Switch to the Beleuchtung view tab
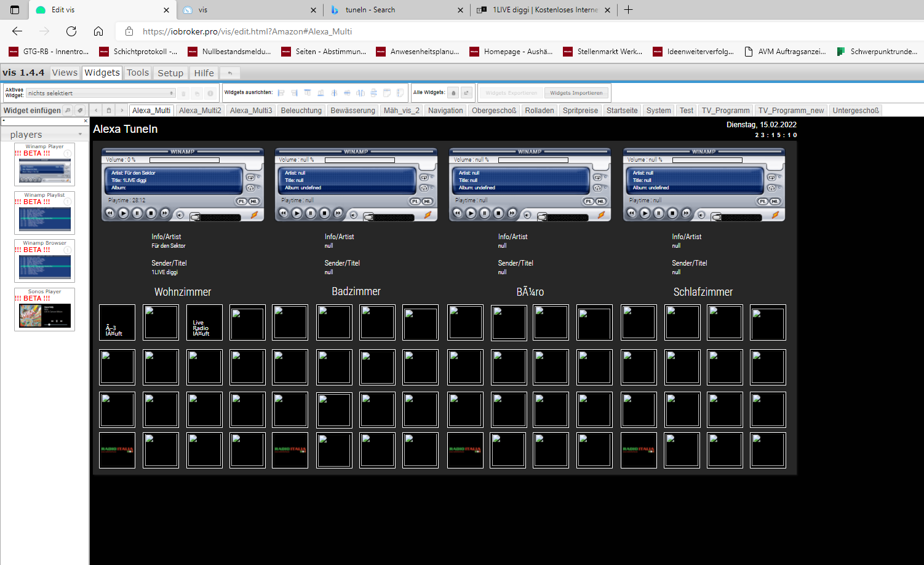Viewport: 924px width, 565px height. coord(301,111)
